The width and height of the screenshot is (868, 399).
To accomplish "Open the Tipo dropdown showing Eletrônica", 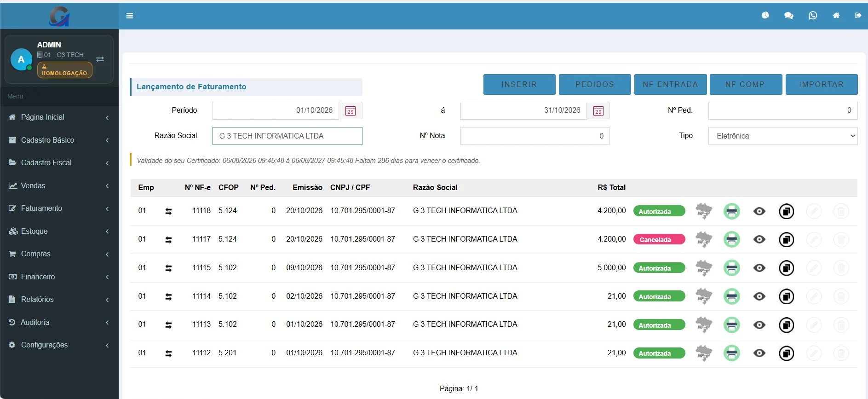I will [x=782, y=136].
